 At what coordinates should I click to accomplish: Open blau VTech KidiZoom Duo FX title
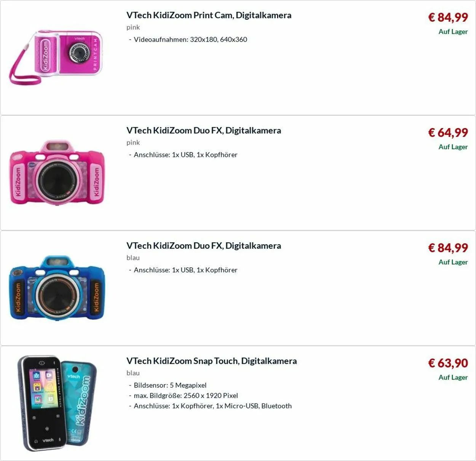[204, 246]
